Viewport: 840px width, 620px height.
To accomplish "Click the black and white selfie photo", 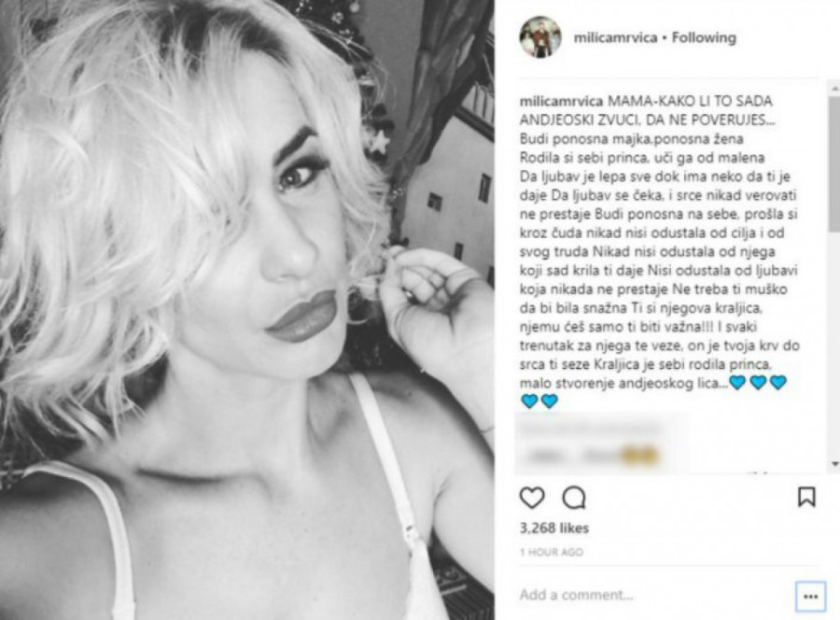I will tap(247, 310).
